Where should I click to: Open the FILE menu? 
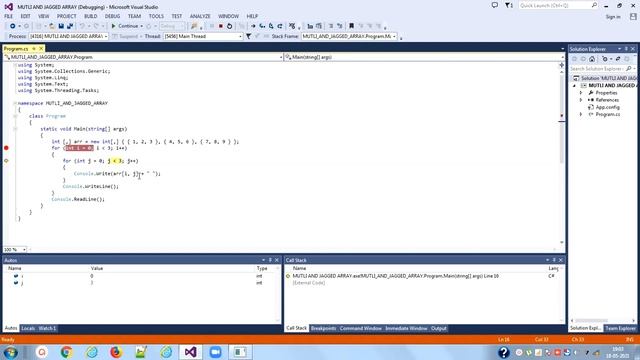[x=9, y=16]
